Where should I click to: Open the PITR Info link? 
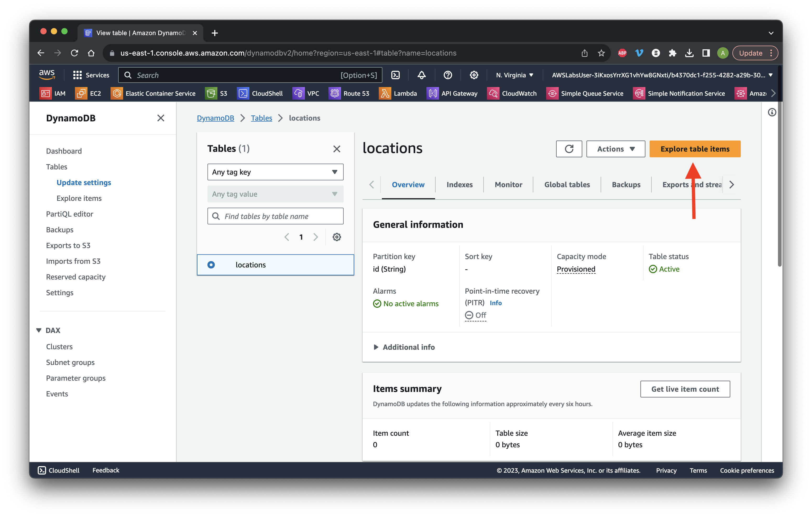pos(496,303)
